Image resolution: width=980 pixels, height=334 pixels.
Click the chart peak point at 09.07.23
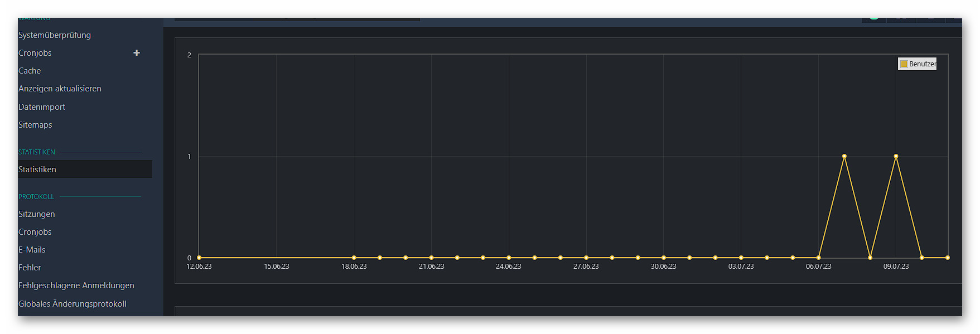point(896,156)
